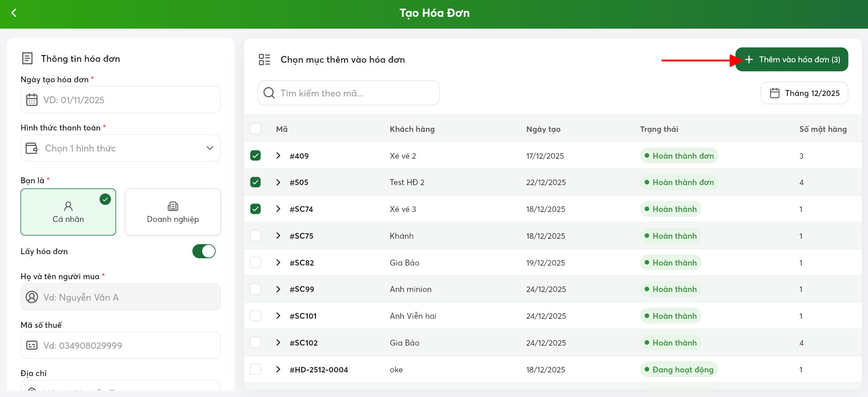Image resolution: width=868 pixels, height=397 pixels.
Task: Open the Hình thức thanh toán dropdown
Action: pos(121,148)
